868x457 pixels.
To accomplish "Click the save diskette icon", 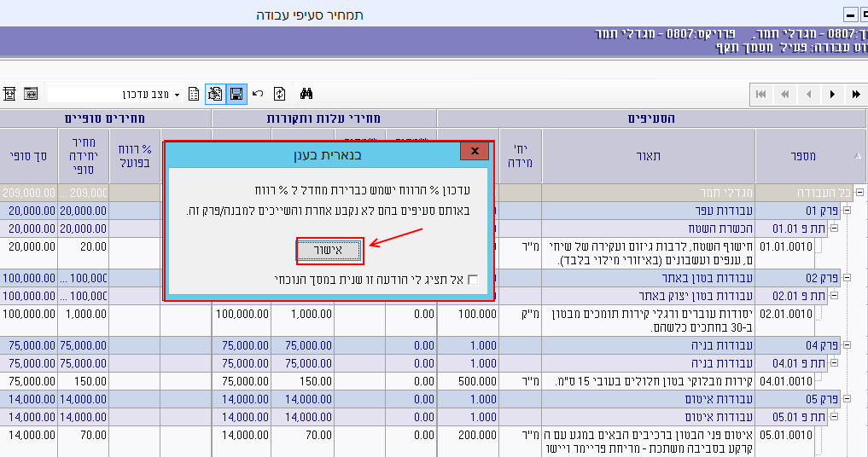I will click(236, 94).
